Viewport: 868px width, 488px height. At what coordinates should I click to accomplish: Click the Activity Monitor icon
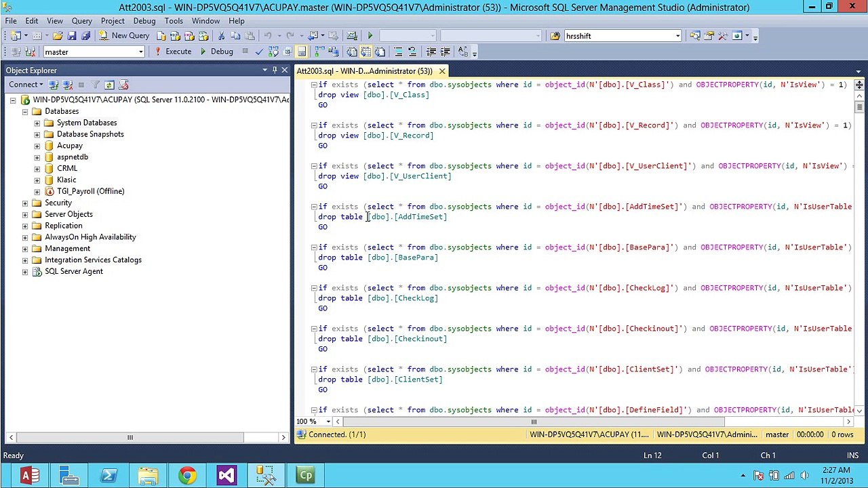[x=352, y=35]
